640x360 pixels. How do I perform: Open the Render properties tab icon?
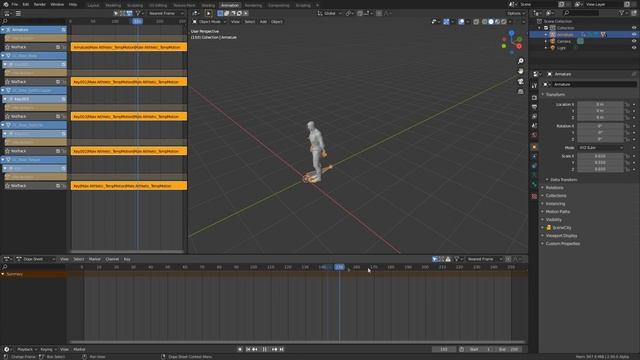(x=534, y=98)
